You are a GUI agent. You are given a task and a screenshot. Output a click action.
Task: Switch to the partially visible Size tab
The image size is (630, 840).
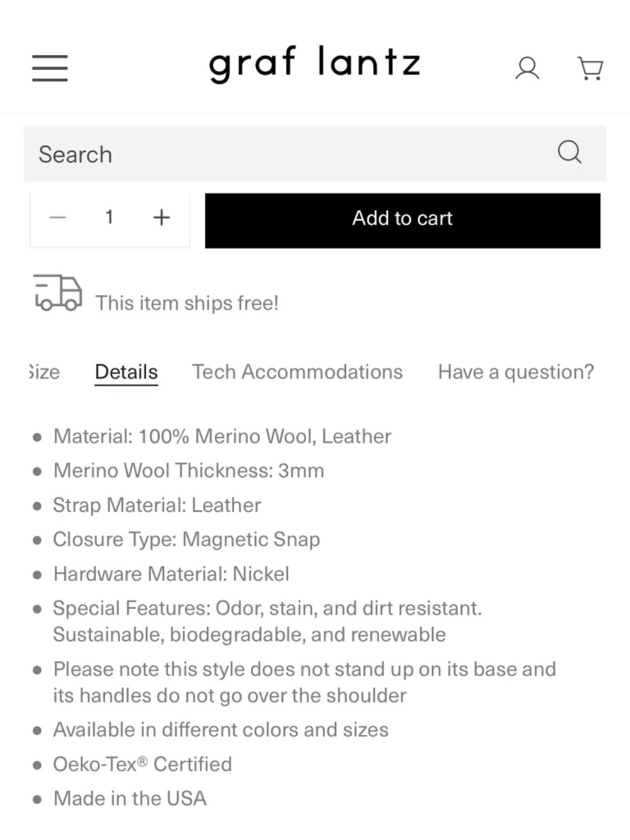pyautogui.click(x=44, y=372)
